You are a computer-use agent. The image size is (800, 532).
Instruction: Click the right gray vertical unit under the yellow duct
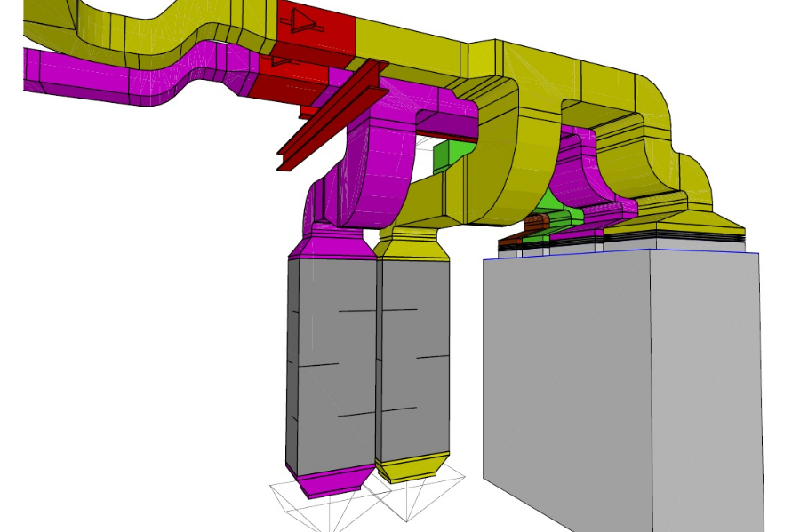415,355
